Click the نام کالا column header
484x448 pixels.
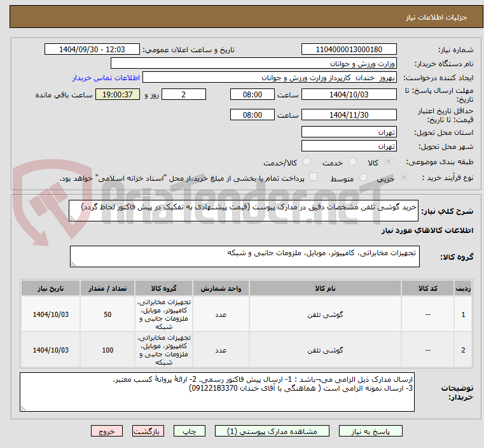click(325, 288)
